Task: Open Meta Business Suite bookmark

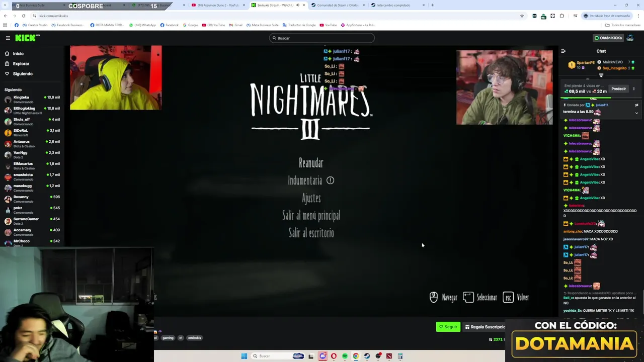Action: pyautogui.click(x=262, y=25)
